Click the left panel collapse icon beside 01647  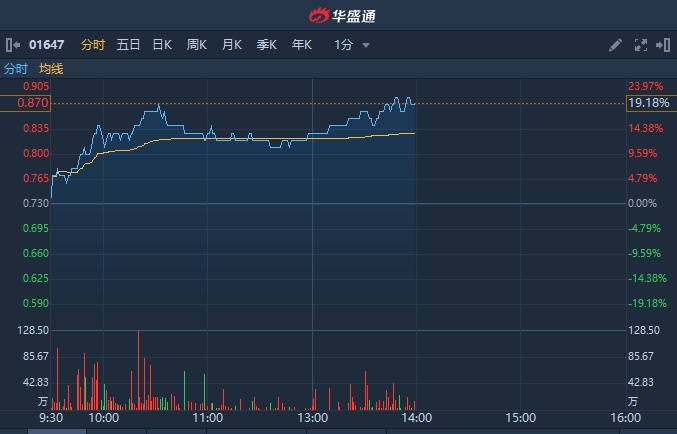13,45
